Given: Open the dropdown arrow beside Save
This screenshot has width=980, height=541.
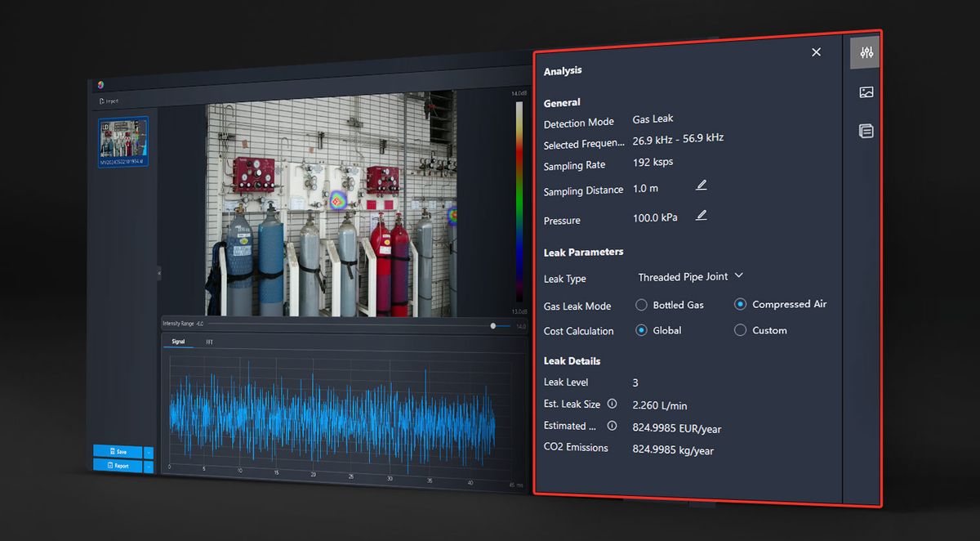Looking at the screenshot, I should 149,452.
